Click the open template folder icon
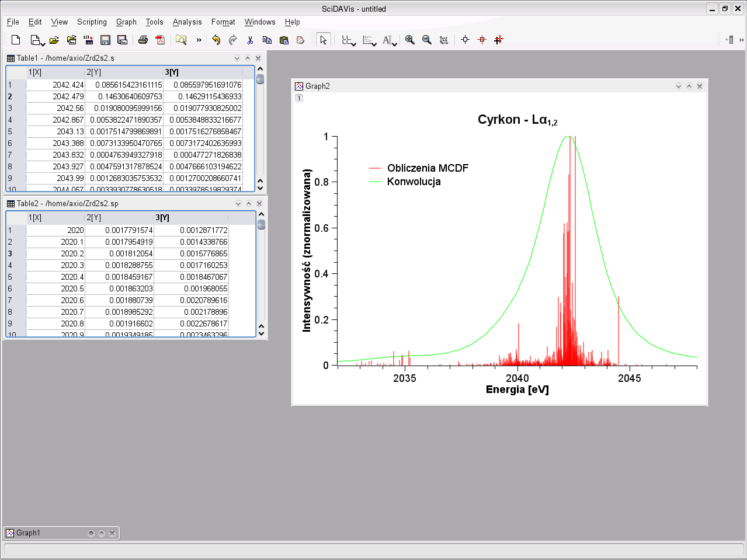Screen dimensions: 747x560 pyautogui.click(x=71, y=40)
